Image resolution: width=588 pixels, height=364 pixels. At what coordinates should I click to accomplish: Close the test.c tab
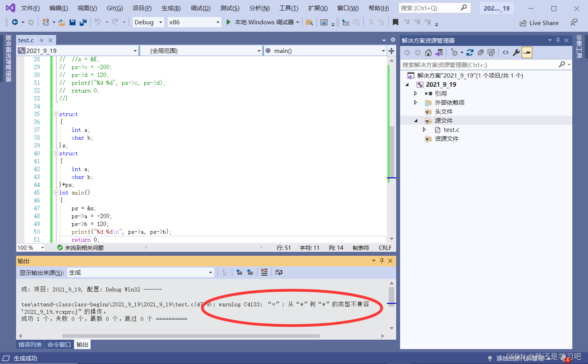click(51, 40)
